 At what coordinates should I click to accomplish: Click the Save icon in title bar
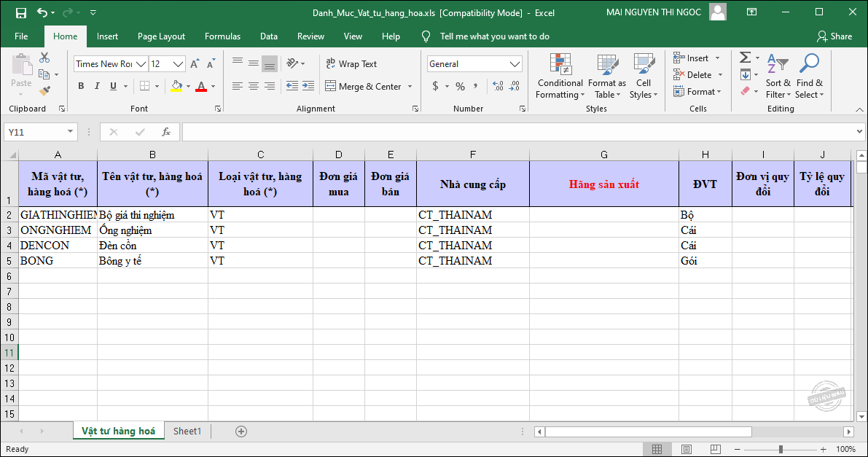(20, 12)
